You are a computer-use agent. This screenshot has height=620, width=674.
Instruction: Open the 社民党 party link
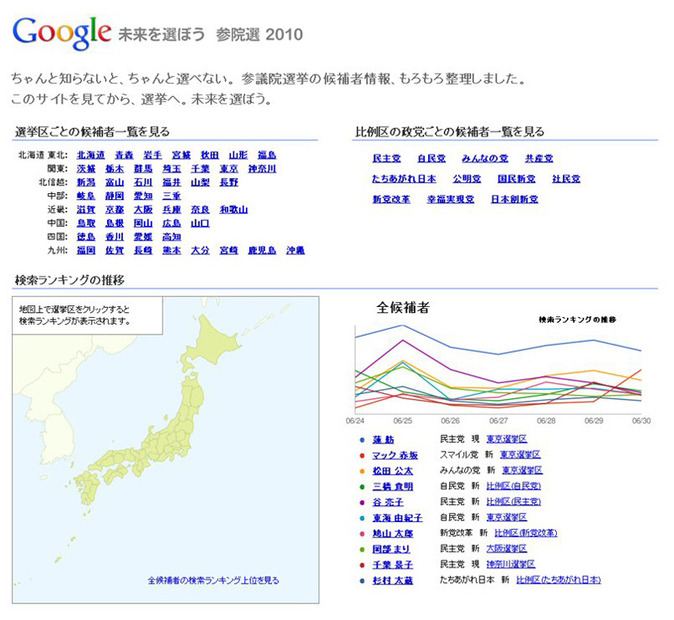(566, 179)
